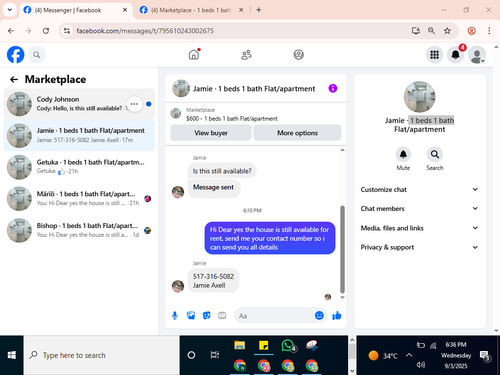Open the notifications bell
Viewport: 500px width, 375px height.
pos(456,55)
